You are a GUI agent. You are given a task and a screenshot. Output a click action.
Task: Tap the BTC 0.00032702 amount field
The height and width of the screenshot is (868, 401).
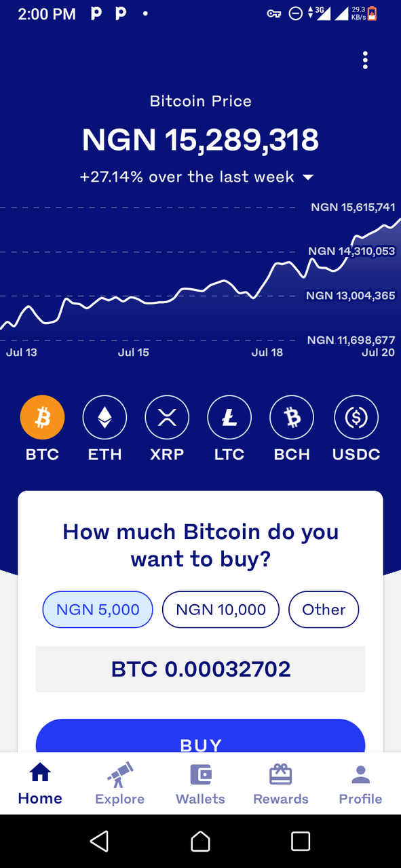(200, 669)
